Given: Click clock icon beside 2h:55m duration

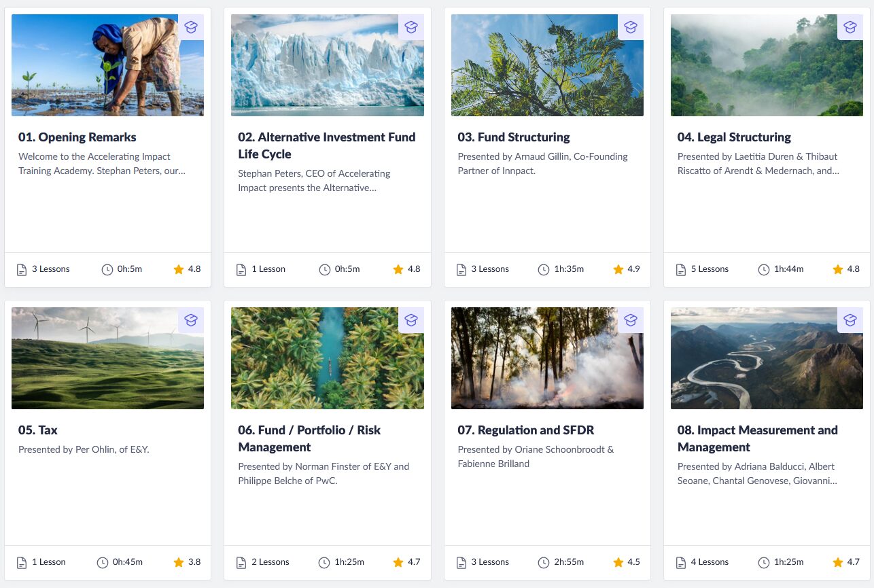Looking at the screenshot, I should [x=543, y=563].
